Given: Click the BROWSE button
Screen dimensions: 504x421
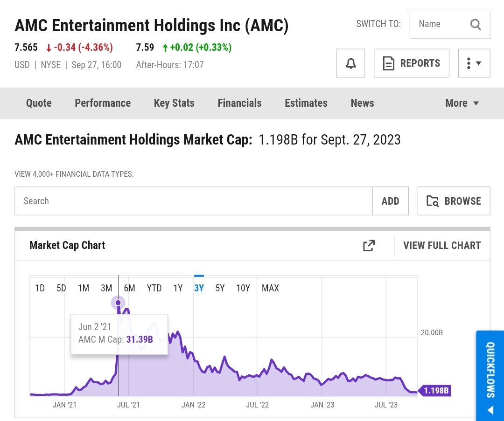Looking at the screenshot, I should (x=454, y=201).
